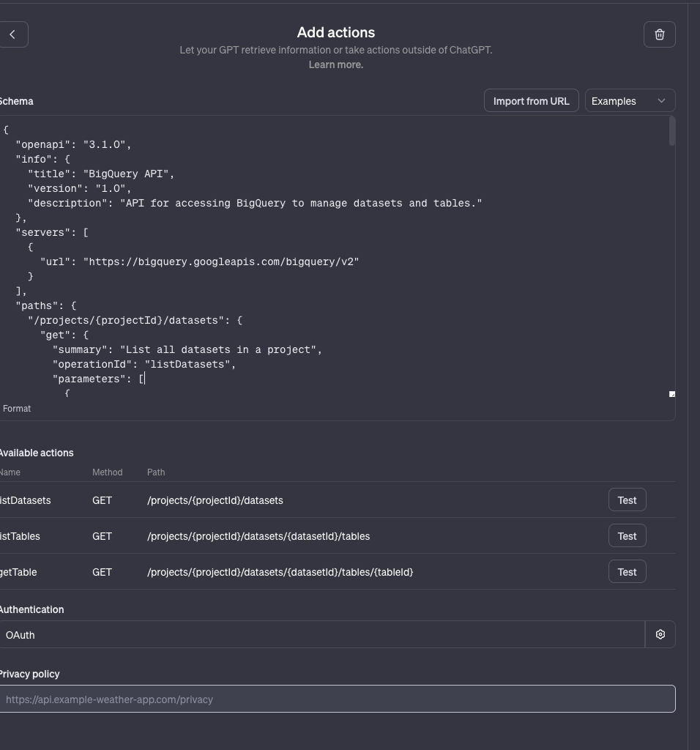Image resolution: width=700 pixels, height=750 pixels.
Task: Click the "servers": [ line
Action: tap(52, 232)
